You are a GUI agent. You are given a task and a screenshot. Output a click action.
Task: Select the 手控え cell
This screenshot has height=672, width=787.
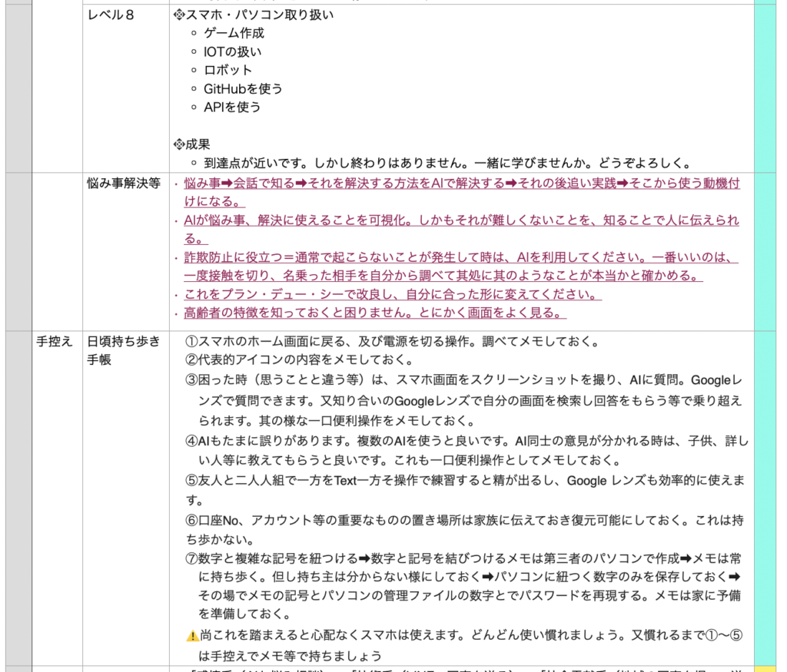coord(55,342)
